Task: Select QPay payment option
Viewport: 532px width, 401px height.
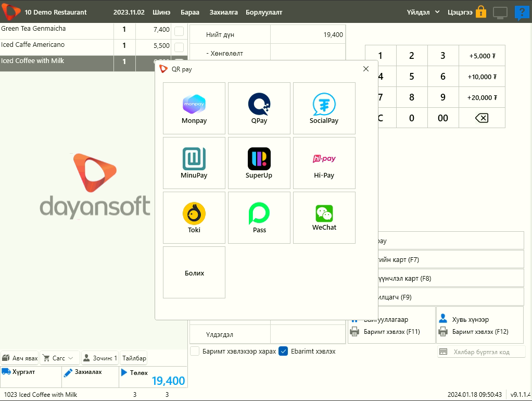Action: (x=259, y=108)
